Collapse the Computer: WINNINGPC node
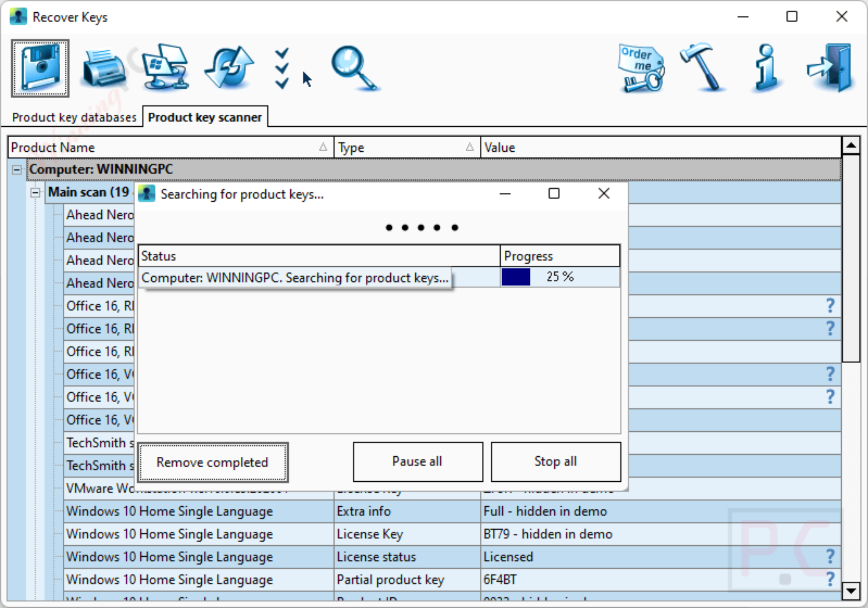The width and height of the screenshot is (868, 608). click(17, 170)
